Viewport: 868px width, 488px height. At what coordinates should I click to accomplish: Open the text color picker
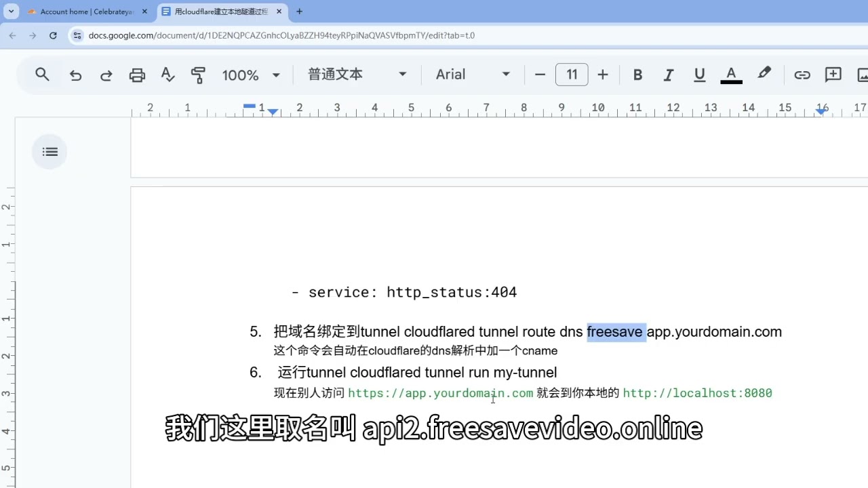coord(731,75)
